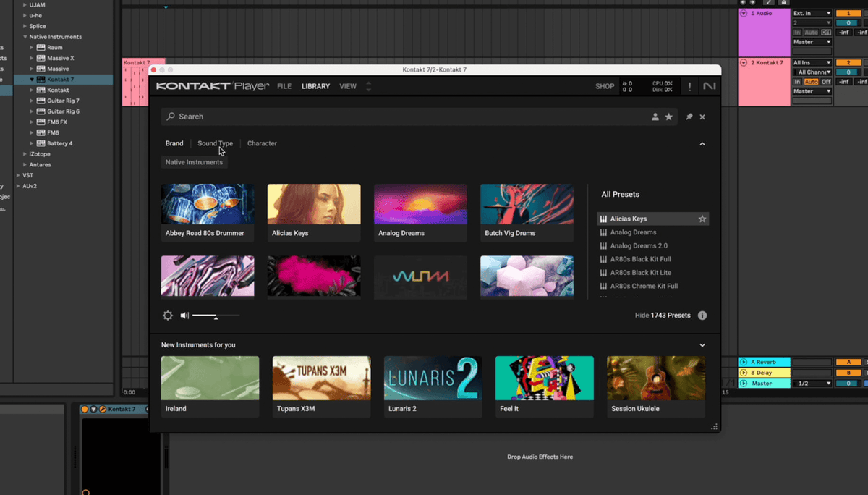Adjust the preview volume slider in Kontakt
Viewport: 868px width, 495px height.
point(216,316)
